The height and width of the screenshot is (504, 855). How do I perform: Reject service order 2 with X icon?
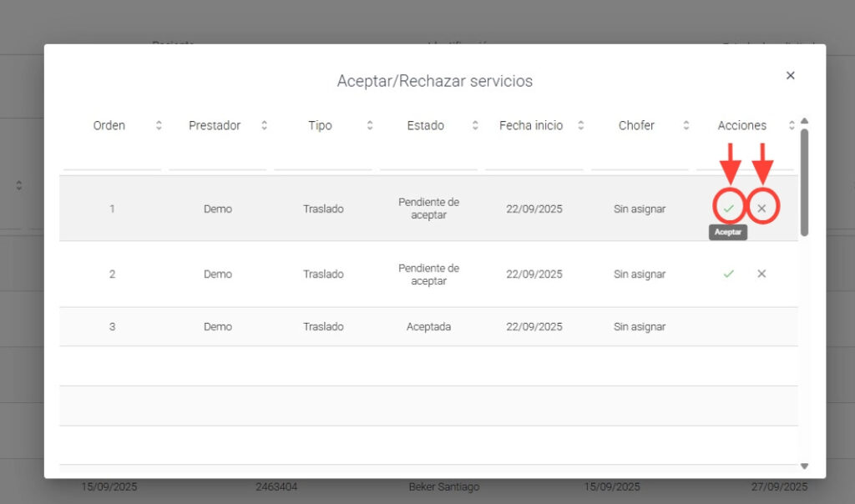pyautogui.click(x=761, y=274)
